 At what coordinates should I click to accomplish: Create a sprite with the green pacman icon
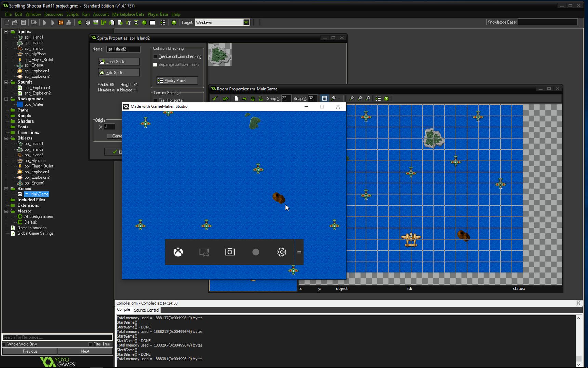[x=80, y=23]
